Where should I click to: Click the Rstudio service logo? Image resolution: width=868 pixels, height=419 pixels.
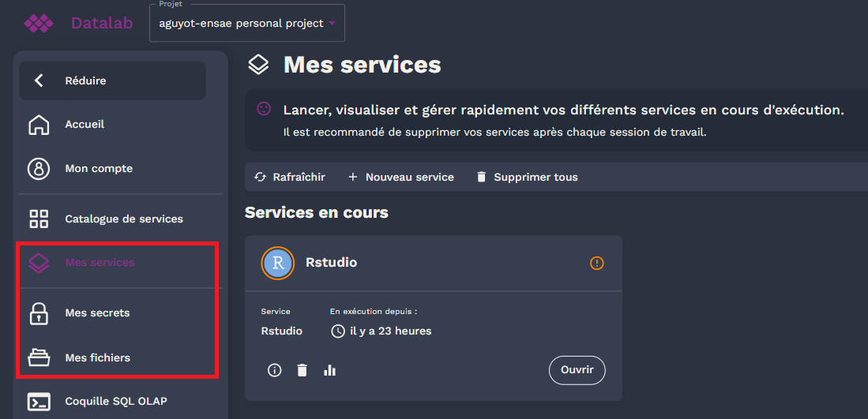[277, 264]
